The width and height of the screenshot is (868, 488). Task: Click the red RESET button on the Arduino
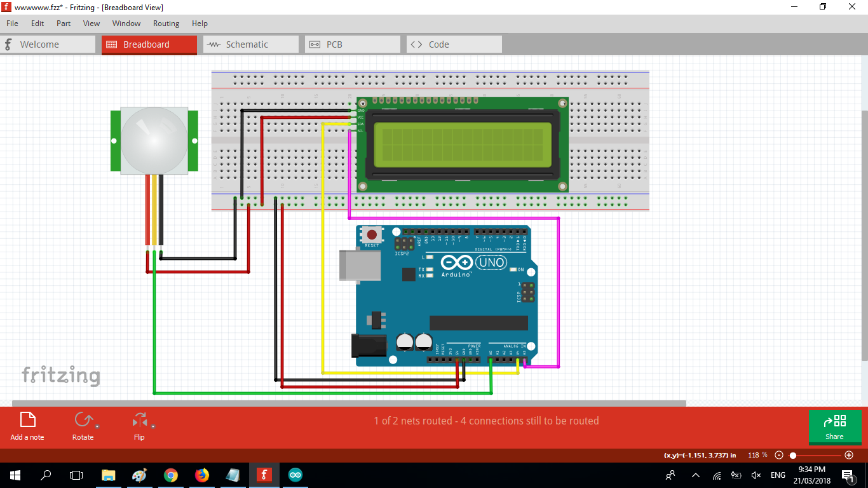(x=372, y=234)
